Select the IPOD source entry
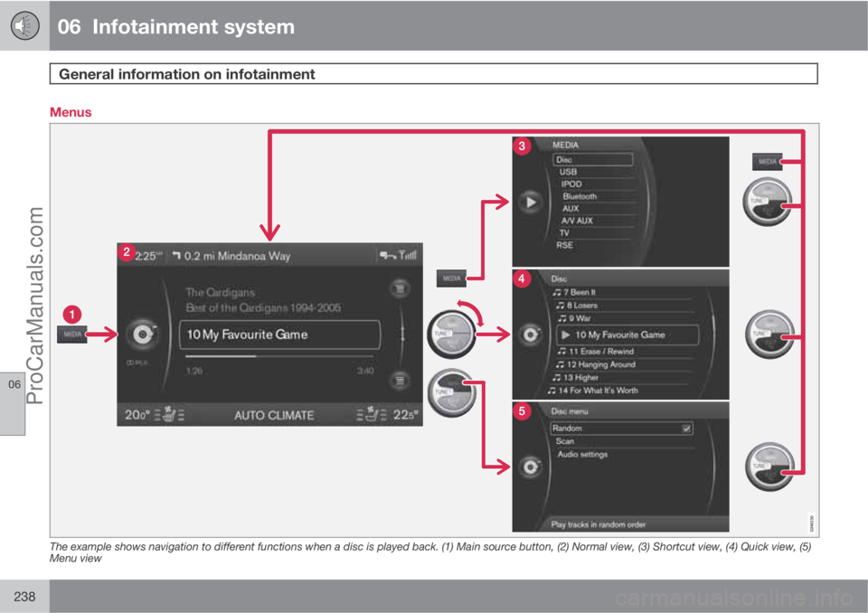Screen dimensions: 868x613 pos(571,184)
